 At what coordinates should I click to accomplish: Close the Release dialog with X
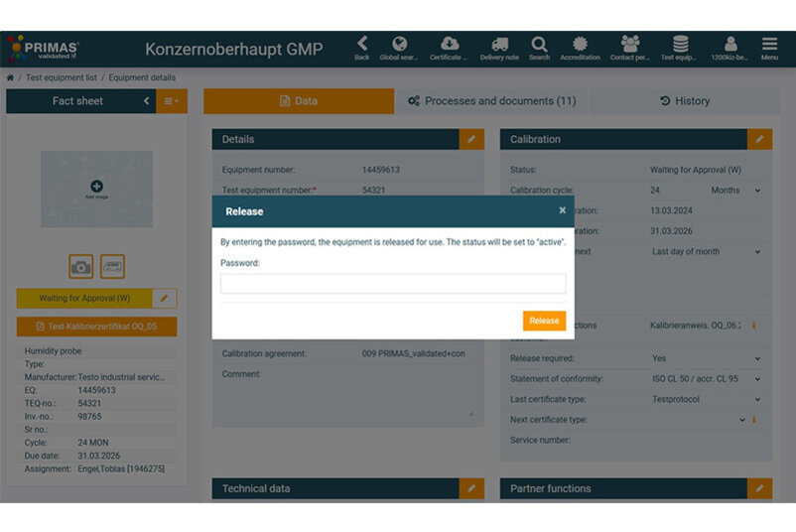tap(562, 210)
